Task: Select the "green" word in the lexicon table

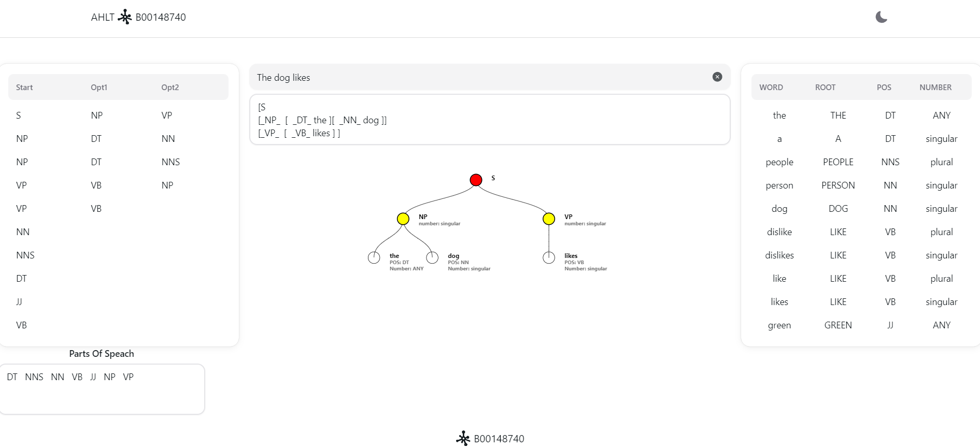Action: coord(779,325)
